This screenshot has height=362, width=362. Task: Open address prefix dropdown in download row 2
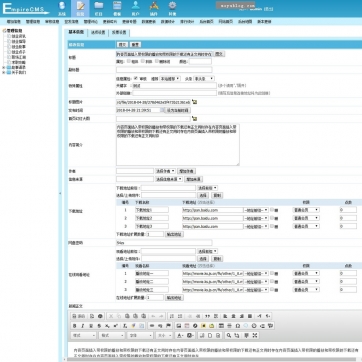tap(256, 218)
